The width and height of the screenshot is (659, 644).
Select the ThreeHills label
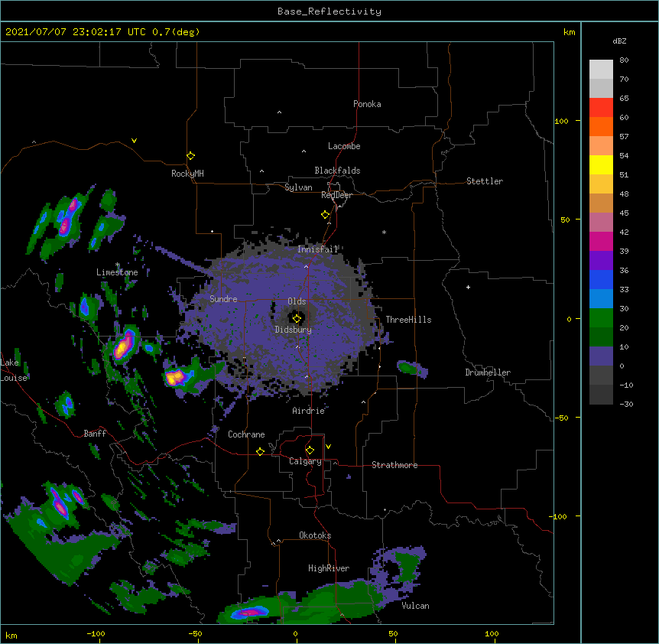[408, 320]
